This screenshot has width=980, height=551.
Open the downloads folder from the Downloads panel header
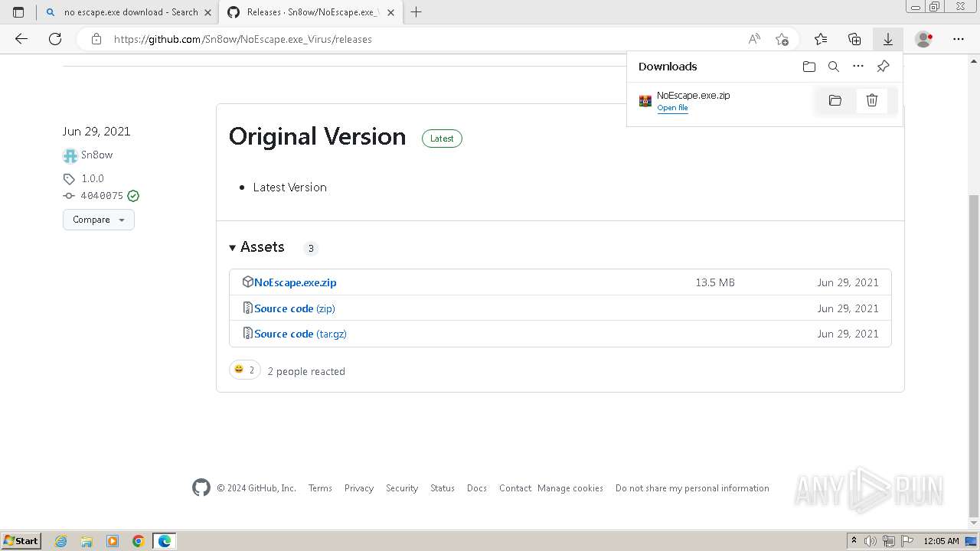pyautogui.click(x=809, y=67)
